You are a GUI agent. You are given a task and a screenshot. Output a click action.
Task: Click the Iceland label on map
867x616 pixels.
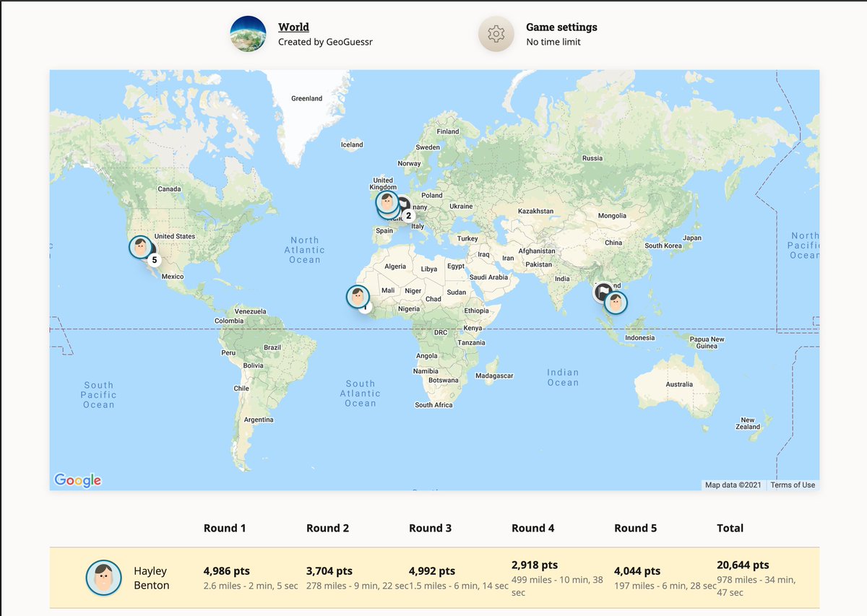(x=352, y=144)
